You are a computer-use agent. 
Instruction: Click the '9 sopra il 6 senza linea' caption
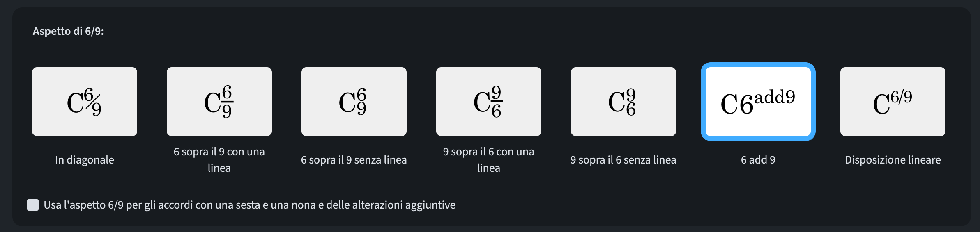pos(623,160)
